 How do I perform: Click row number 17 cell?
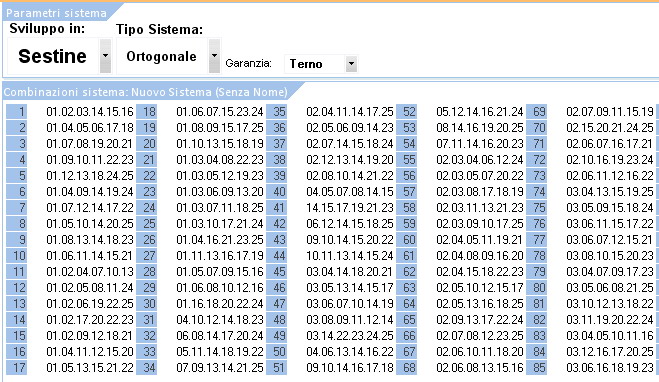[x=16, y=368]
